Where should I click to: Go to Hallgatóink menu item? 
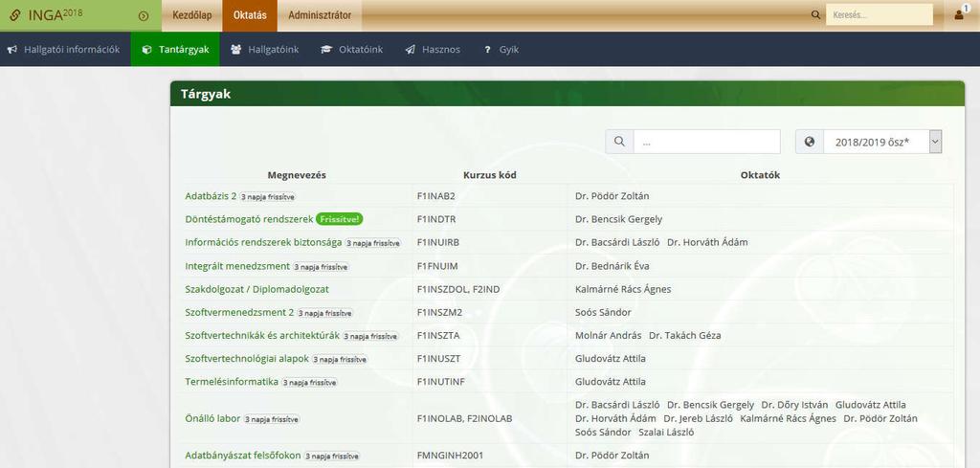(264, 50)
